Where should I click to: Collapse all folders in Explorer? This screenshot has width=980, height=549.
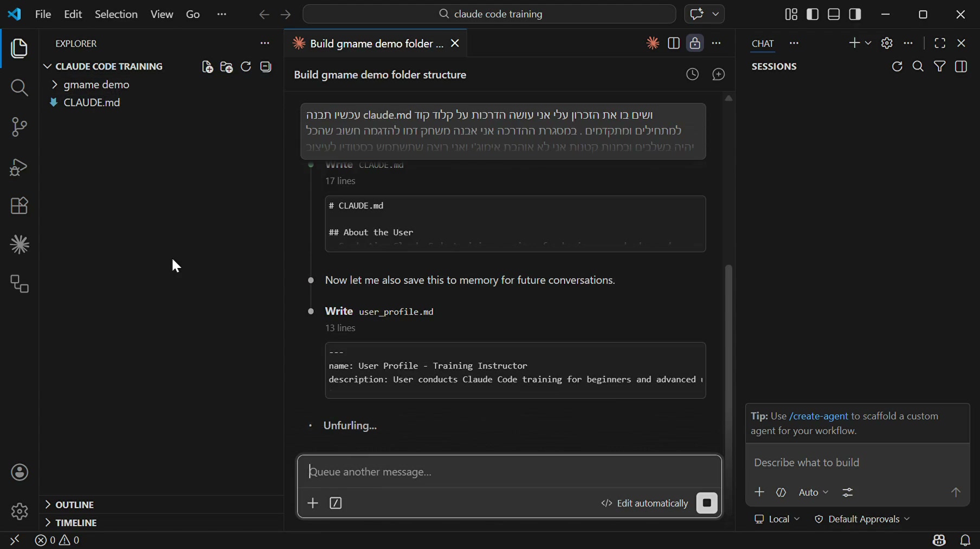coord(266,67)
